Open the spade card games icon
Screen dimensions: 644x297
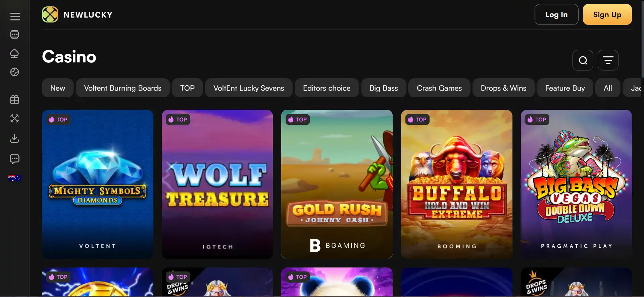[x=14, y=53]
